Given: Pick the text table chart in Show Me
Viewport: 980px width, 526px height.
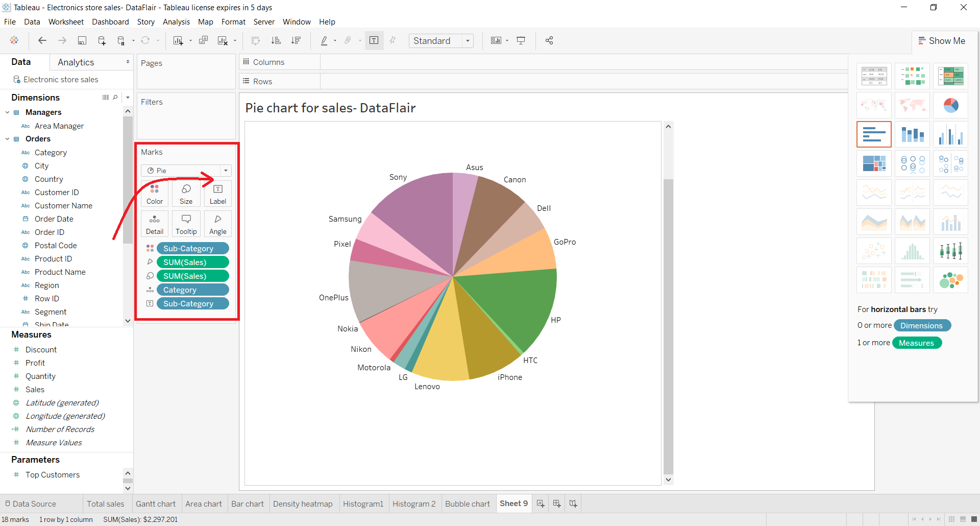Looking at the screenshot, I should click(x=874, y=76).
